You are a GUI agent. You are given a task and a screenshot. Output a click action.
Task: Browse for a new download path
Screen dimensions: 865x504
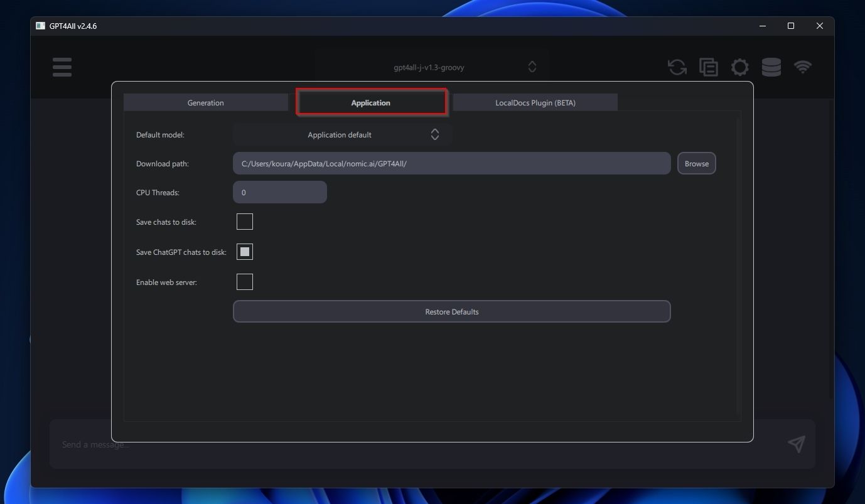(696, 163)
